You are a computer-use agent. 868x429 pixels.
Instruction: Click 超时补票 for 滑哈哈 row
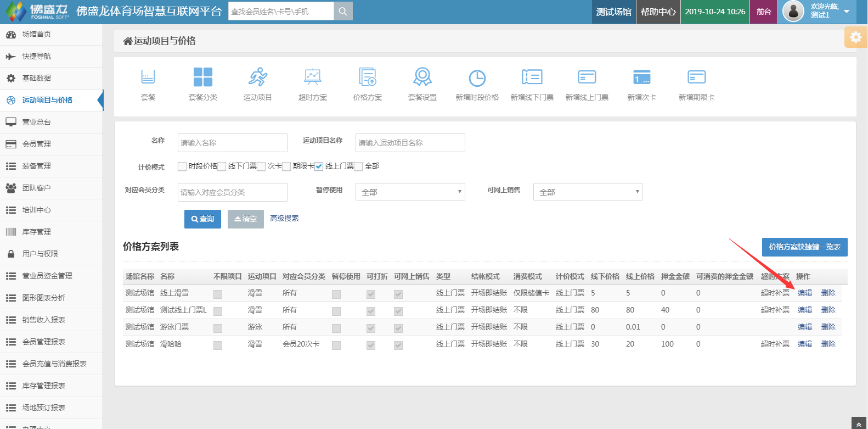(x=775, y=344)
